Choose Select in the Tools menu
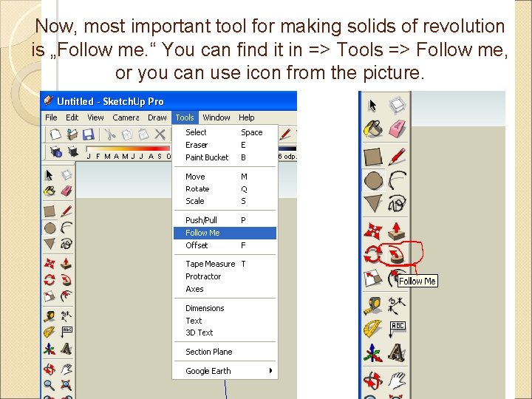The width and height of the screenshot is (532, 399). (225, 132)
